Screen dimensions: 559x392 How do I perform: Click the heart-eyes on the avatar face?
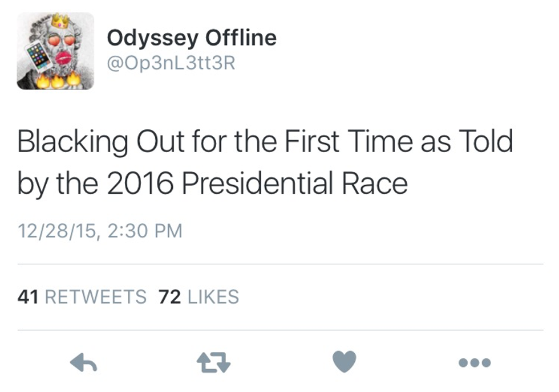59,41
